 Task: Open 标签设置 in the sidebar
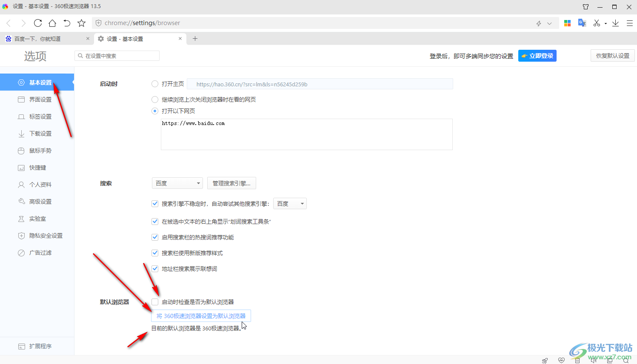click(37, 117)
